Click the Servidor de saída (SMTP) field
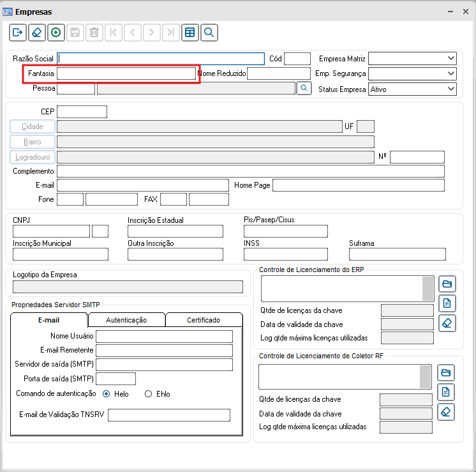Screen dimensions: 476x472 click(x=164, y=365)
